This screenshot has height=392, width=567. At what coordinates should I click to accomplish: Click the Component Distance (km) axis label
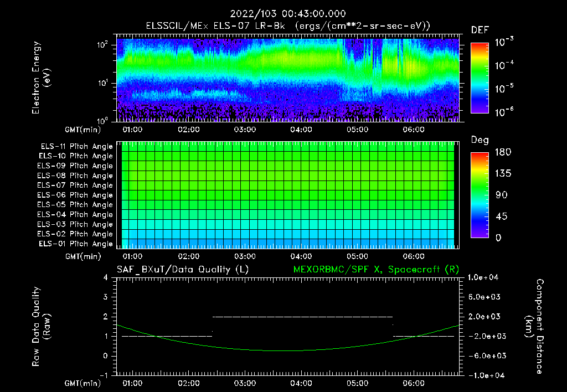click(x=534, y=327)
